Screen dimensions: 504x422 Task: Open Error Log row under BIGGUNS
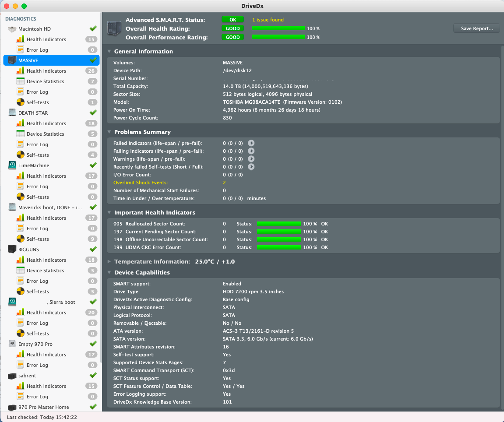pos(51,281)
